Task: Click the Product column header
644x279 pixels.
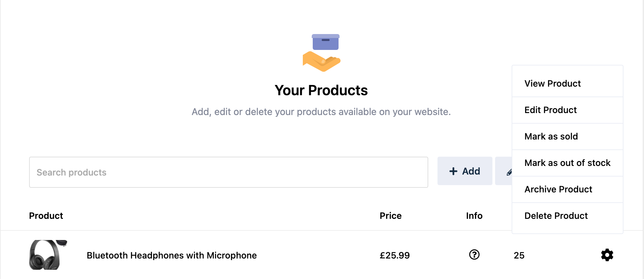Action: pyautogui.click(x=46, y=216)
